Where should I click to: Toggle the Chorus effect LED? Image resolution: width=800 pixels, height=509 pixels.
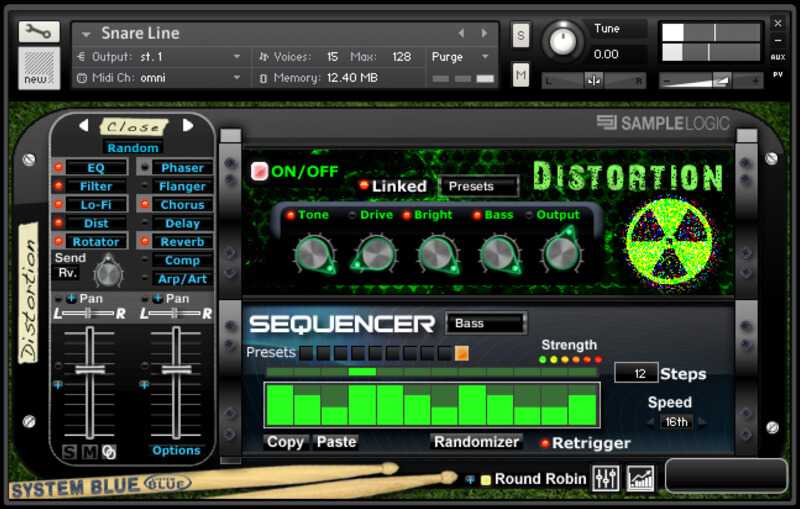tap(145, 204)
